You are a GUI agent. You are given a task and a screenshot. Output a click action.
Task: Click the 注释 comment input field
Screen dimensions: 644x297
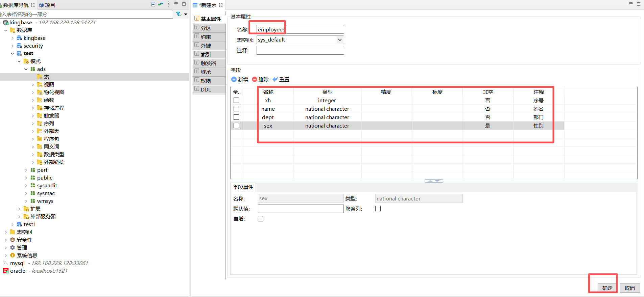point(300,50)
